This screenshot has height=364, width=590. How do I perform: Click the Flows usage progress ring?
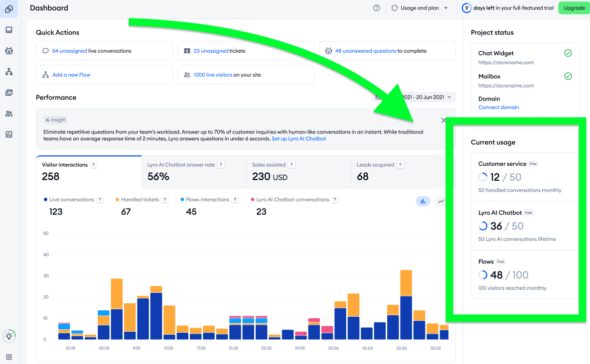click(x=483, y=274)
